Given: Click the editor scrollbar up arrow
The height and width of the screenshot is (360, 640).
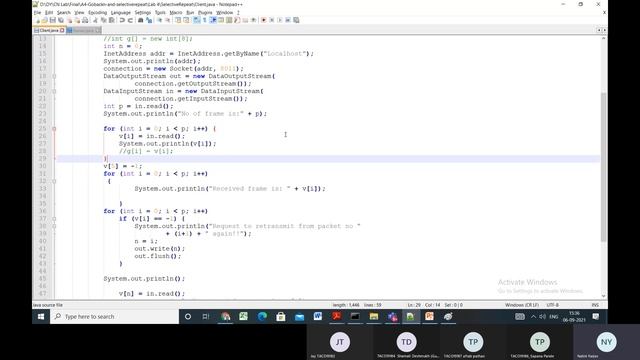Looking at the screenshot, I should coord(603,38).
